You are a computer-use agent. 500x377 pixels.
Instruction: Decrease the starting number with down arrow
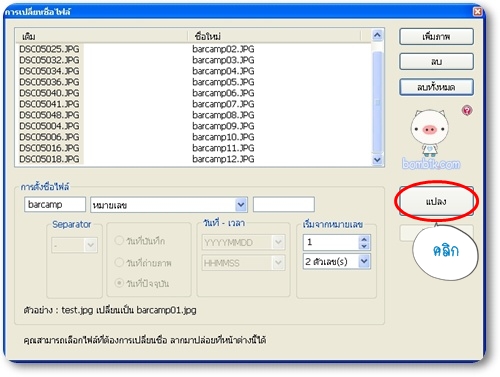coord(364,246)
